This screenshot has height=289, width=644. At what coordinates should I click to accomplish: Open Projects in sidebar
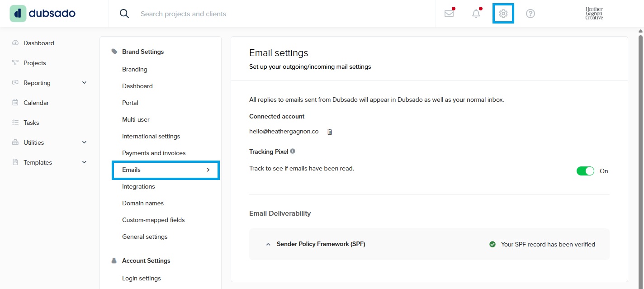pyautogui.click(x=35, y=63)
